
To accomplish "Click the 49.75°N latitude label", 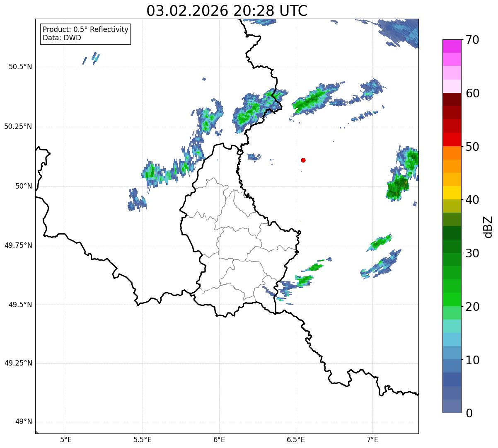I will (18, 245).
